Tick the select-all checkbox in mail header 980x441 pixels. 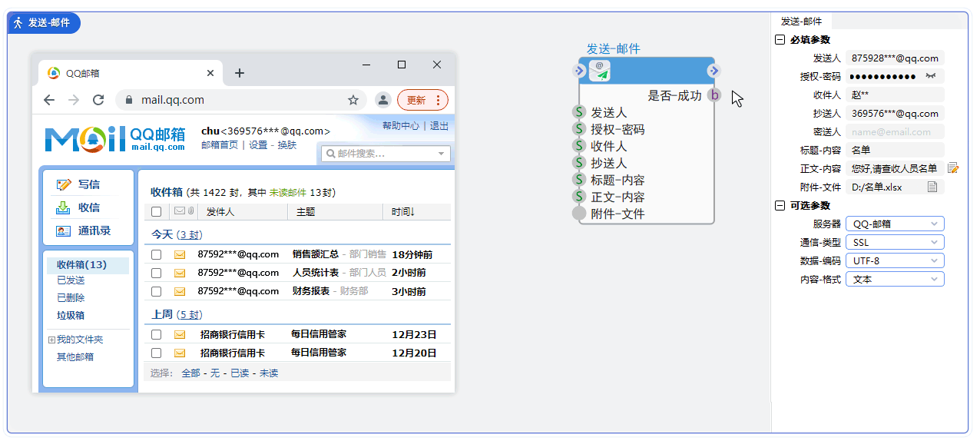(x=157, y=212)
